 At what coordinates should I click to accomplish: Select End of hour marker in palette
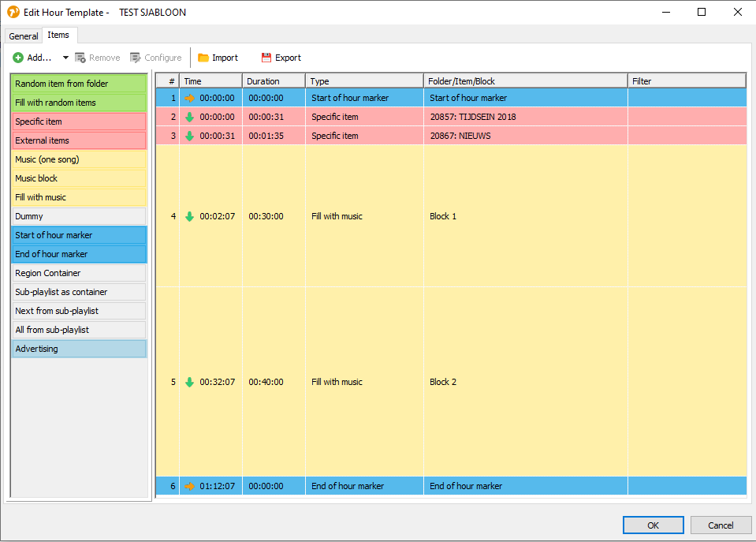tap(79, 254)
